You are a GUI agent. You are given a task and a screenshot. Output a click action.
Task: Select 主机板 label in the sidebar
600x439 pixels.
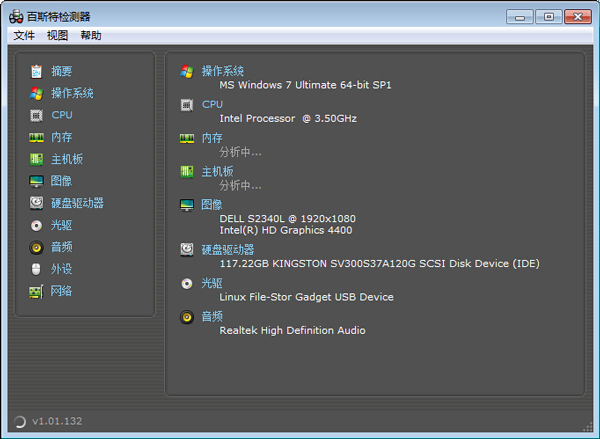tap(67, 159)
